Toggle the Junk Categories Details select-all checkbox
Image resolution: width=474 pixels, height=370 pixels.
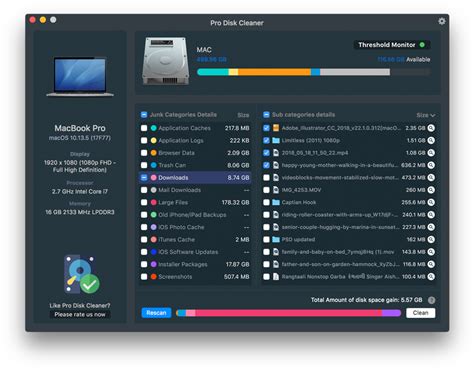[144, 115]
